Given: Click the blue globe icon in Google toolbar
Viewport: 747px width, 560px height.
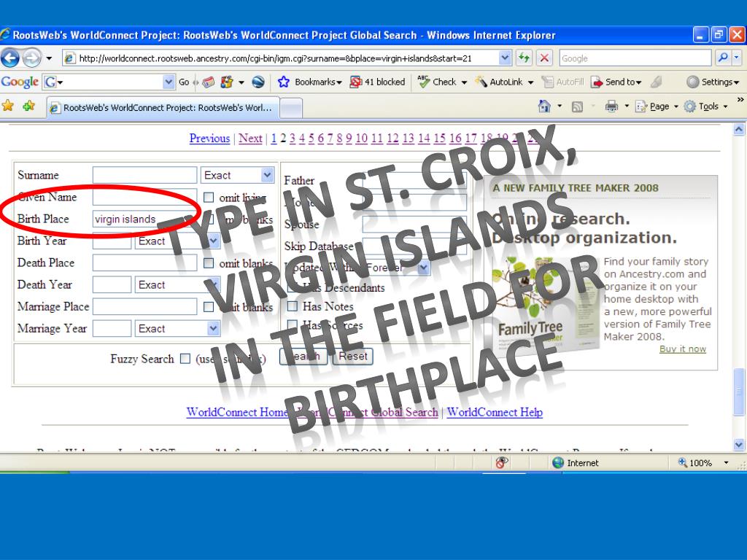Looking at the screenshot, I should (258, 82).
